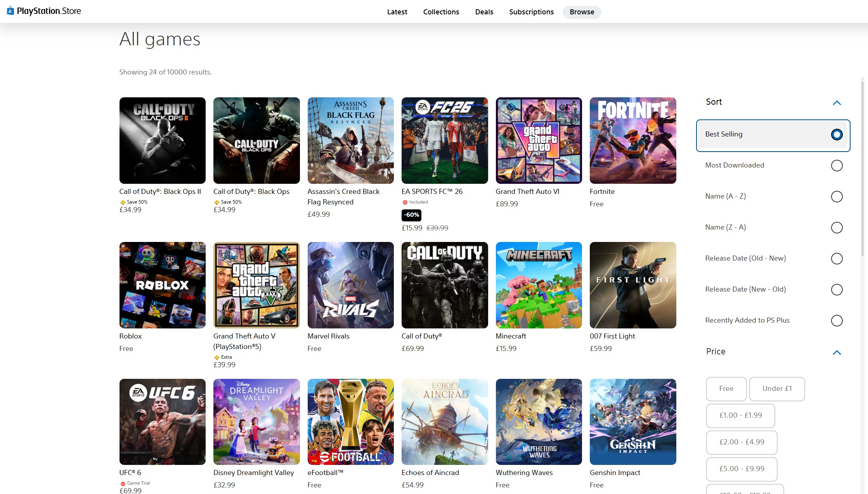Open the Call of Duty £69.99 cover

pyautogui.click(x=445, y=285)
